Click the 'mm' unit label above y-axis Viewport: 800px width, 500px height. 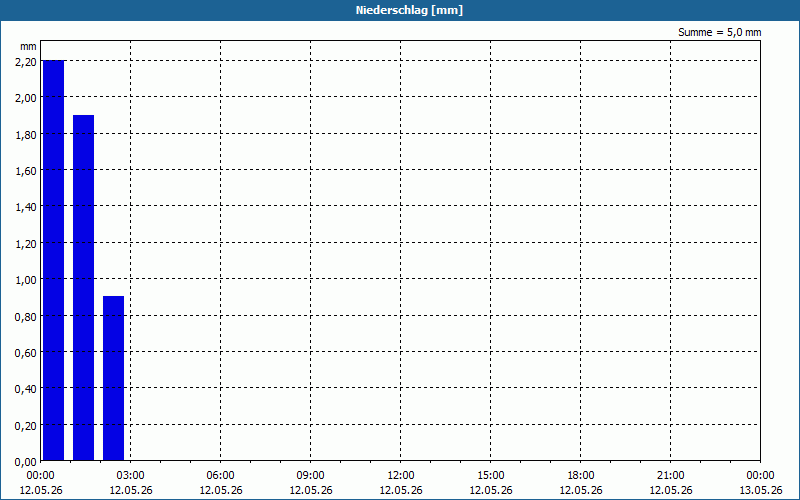(x=29, y=46)
